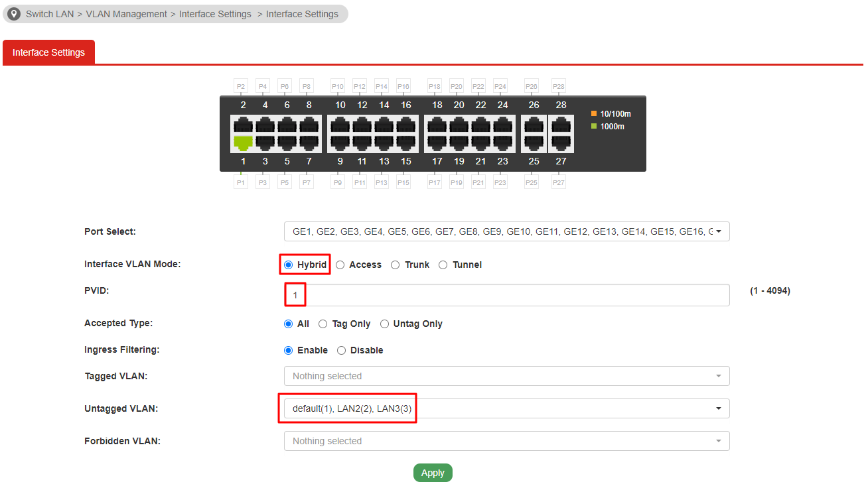This screenshot has height=488, width=868.
Task: Choose Tag Only accepted type
Action: 323,324
